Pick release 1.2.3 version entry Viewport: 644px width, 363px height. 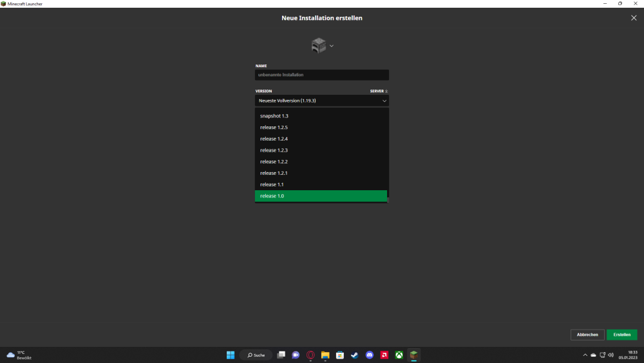[321, 150]
